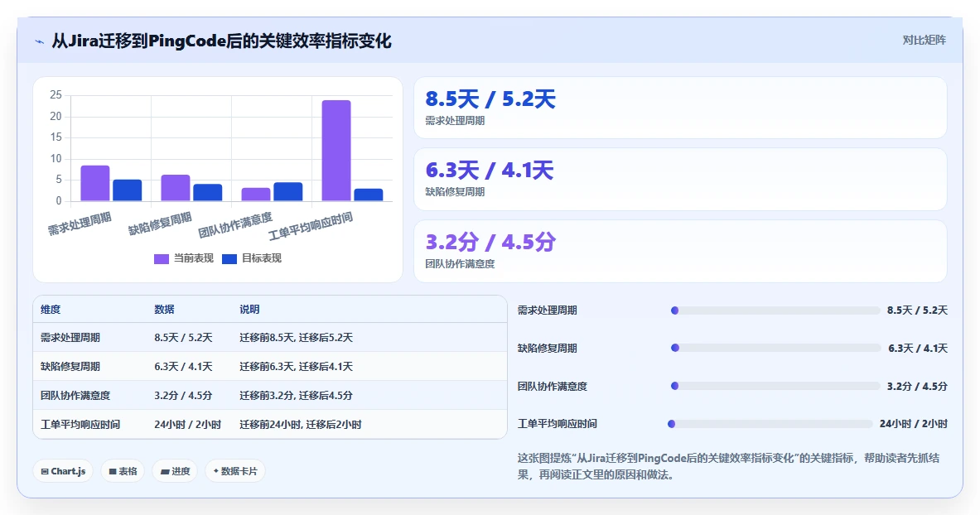Click the title 从Jira迁移到PingCode后的关键效率指标变化
980x515 pixels.
[221, 41]
